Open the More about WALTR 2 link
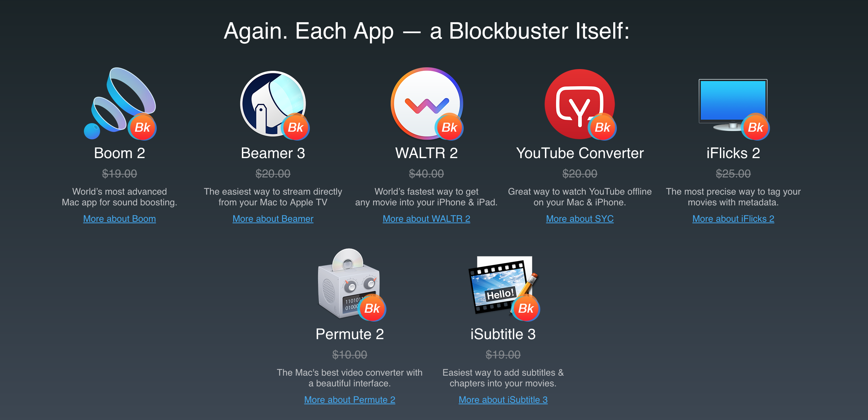This screenshot has width=868, height=420. [426, 219]
